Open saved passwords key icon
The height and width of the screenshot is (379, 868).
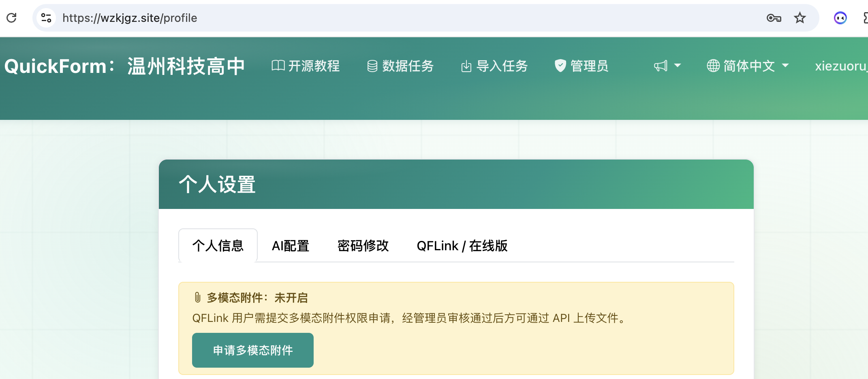[x=774, y=18]
